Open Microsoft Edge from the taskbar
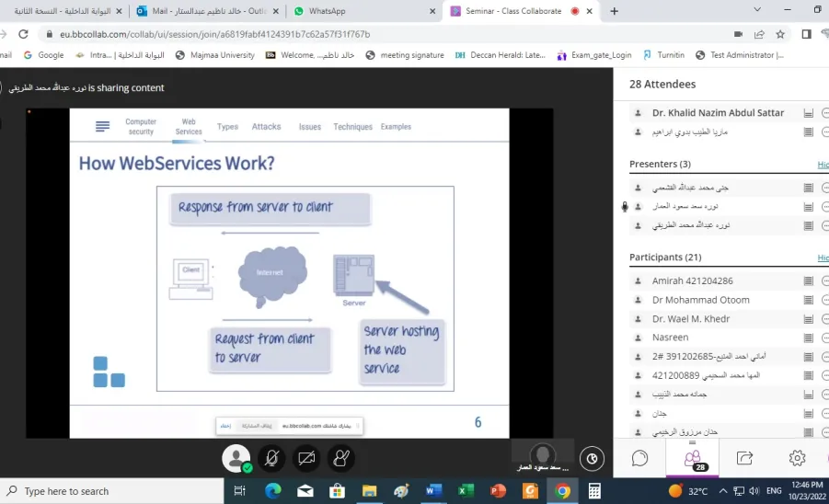Image resolution: width=829 pixels, height=504 pixels. click(x=273, y=491)
